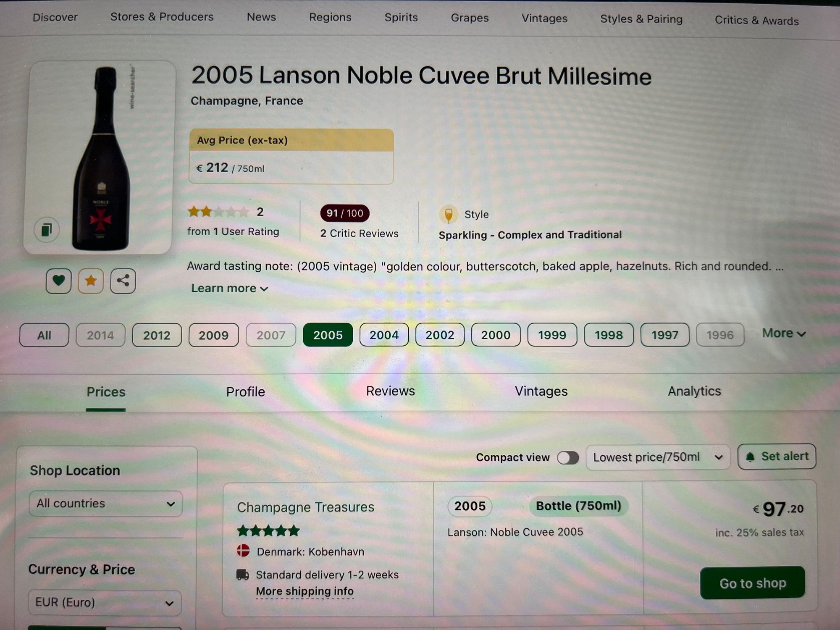The image size is (840, 630).
Task: Switch to the Reviews tab
Action: coord(390,391)
